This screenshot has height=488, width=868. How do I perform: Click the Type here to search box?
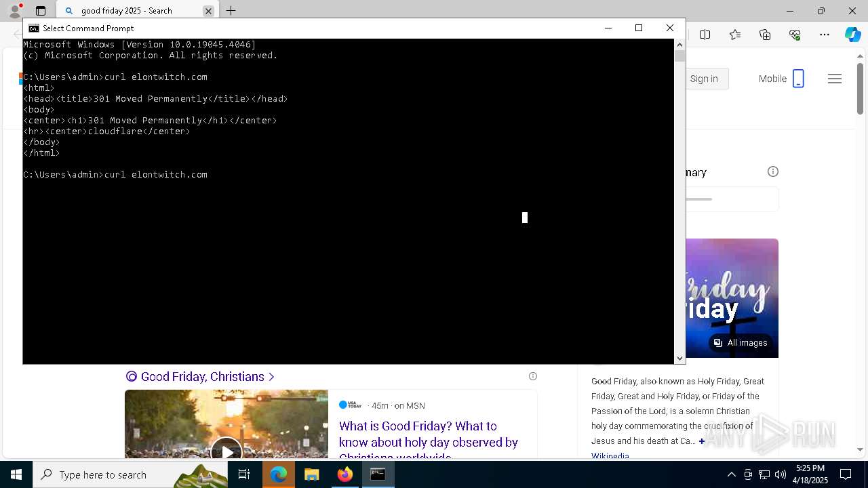tap(132, 474)
